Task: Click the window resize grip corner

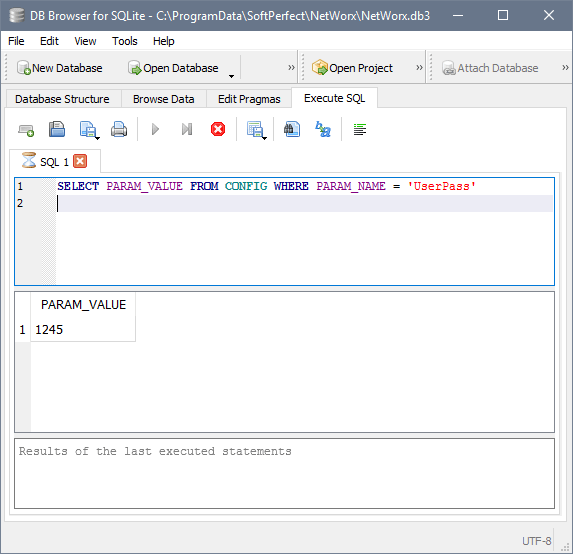Action: pyautogui.click(x=565, y=547)
